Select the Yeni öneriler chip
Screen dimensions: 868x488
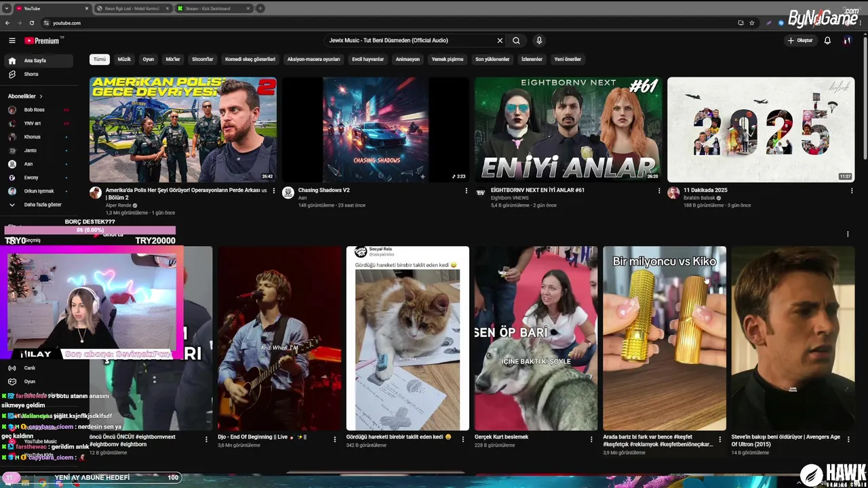click(x=568, y=59)
